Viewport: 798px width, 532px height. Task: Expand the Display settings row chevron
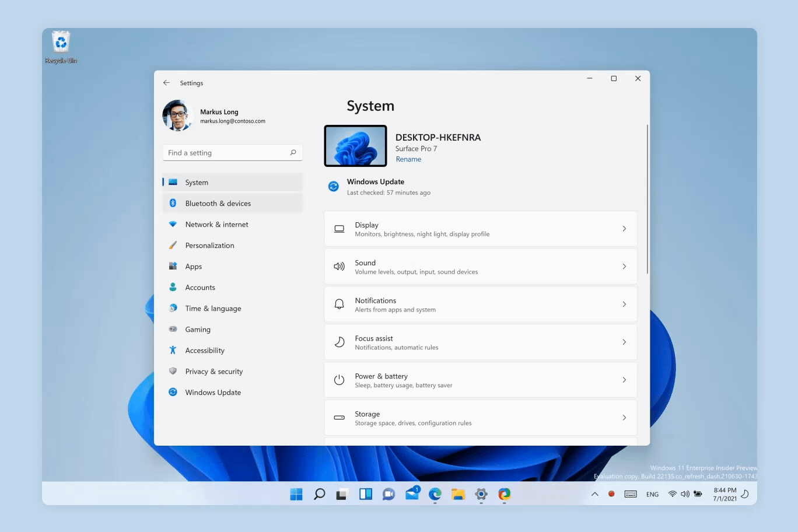pyautogui.click(x=624, y=228)
